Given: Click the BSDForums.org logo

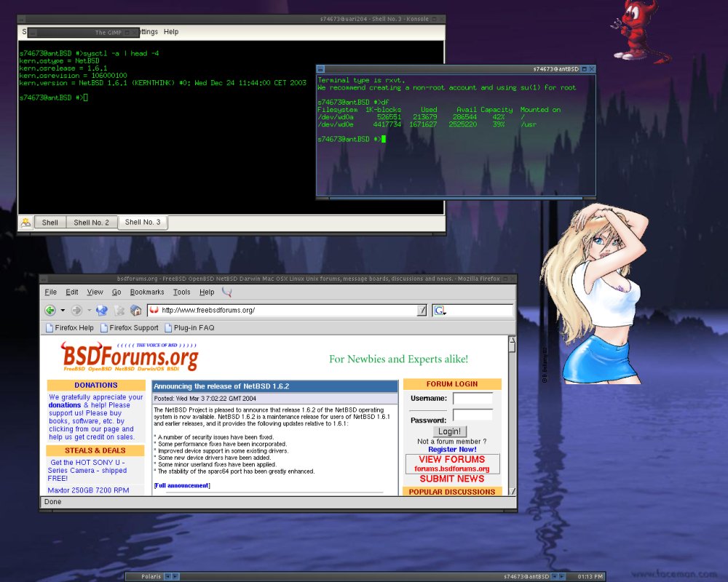Looking at the screenshot, I should pos(130,356).
